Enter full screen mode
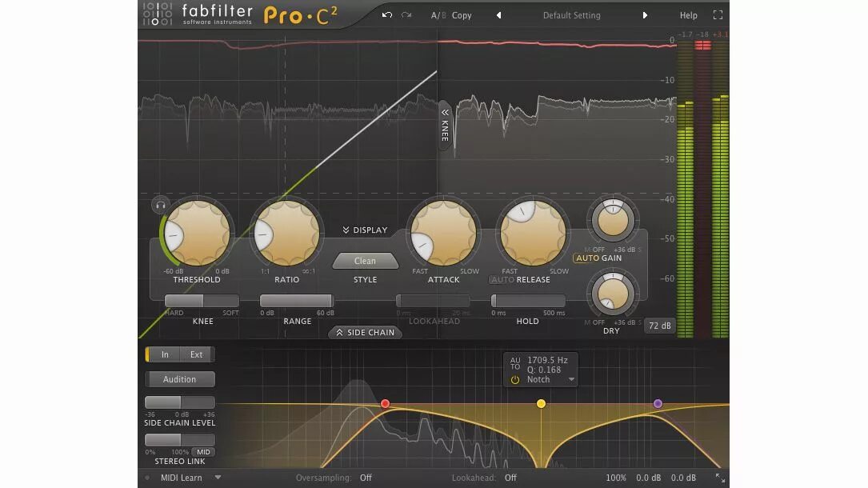 coord(718,15)
